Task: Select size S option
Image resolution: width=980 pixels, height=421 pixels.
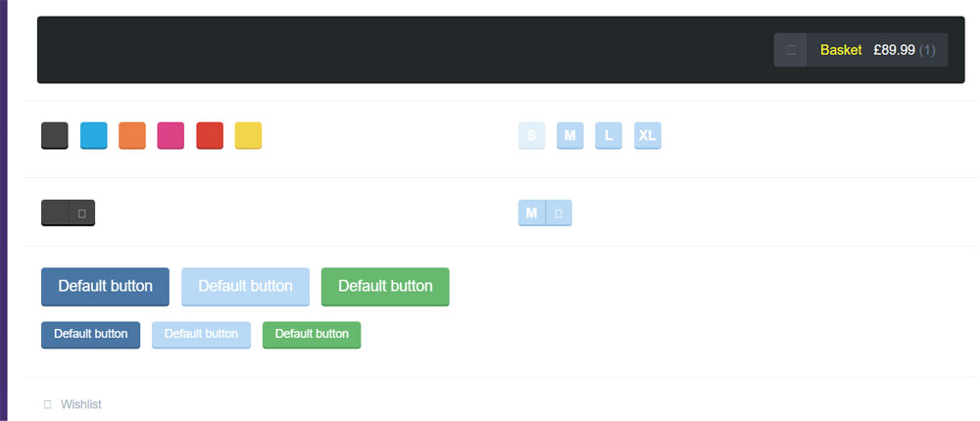Action: tap(532, 135)
